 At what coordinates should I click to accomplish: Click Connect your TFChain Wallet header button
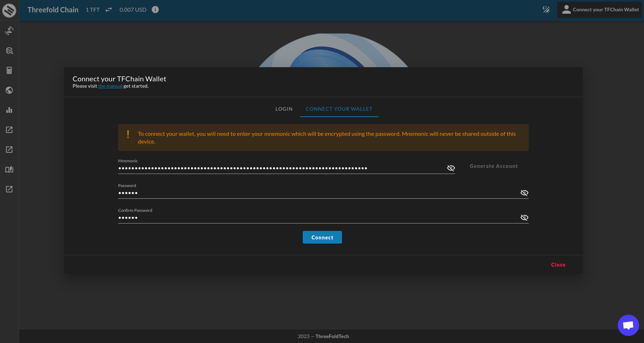tap(600, 10)
